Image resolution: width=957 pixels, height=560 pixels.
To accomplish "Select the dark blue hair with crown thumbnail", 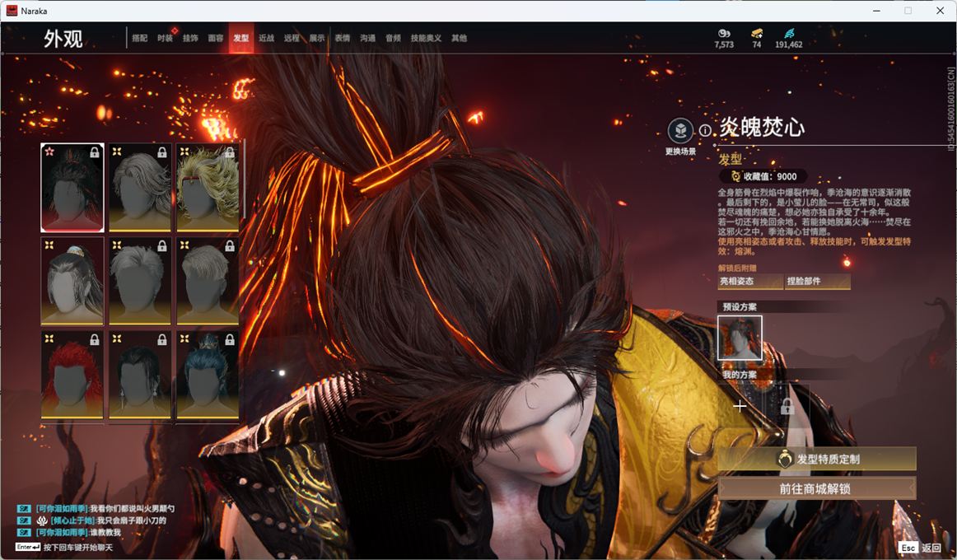I will 208,375.
